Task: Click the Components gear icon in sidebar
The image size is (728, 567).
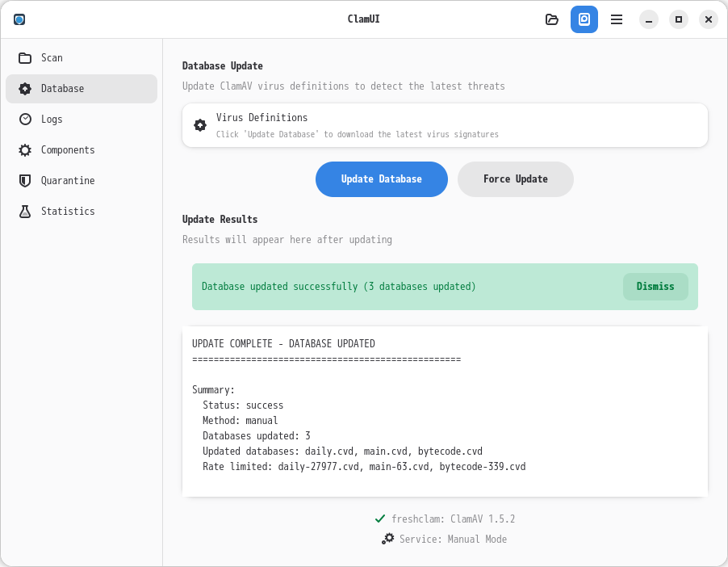Action: 25,150
